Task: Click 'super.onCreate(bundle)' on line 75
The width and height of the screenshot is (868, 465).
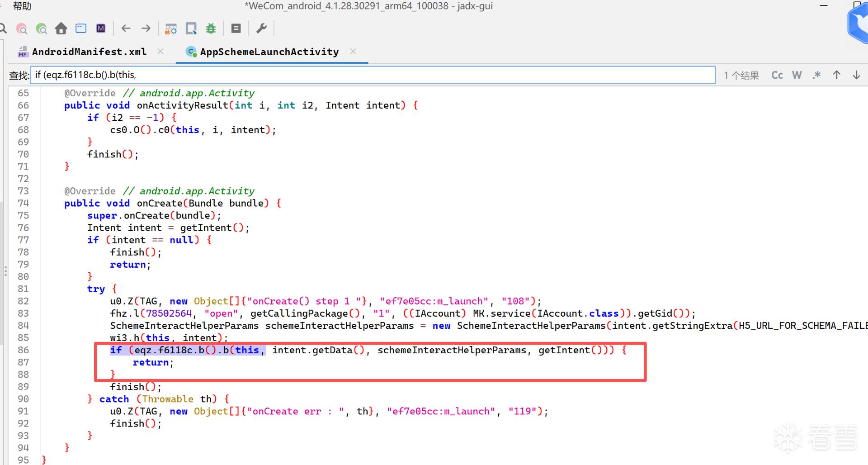Action: (151, 216)
